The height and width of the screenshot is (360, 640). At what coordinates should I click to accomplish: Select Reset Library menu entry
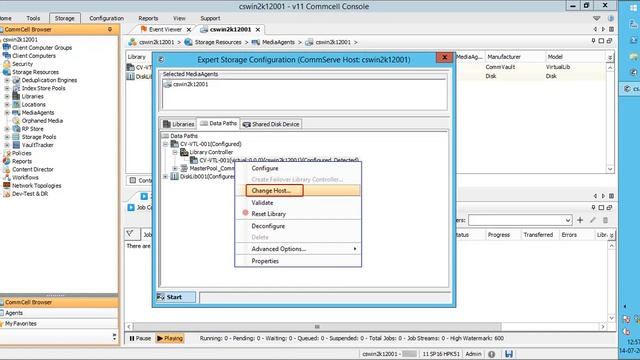click(x=268, y=213)
